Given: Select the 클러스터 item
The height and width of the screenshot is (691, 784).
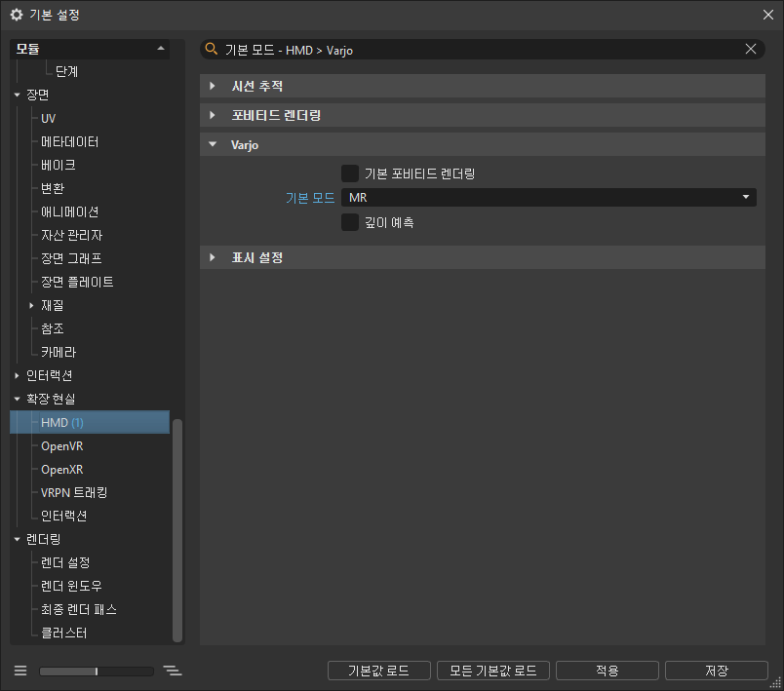Looking at the screenshot, I should (64, 633).
